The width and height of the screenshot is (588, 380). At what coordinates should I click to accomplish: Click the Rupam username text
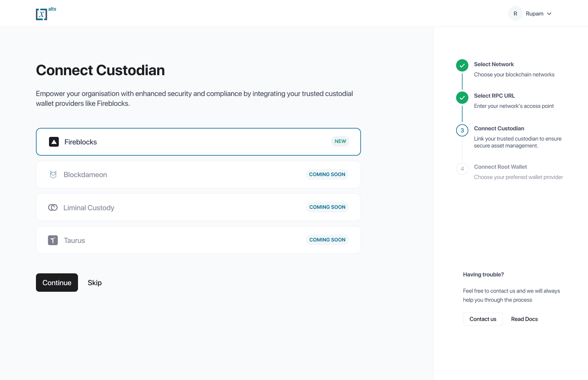(x=535, y=14)
